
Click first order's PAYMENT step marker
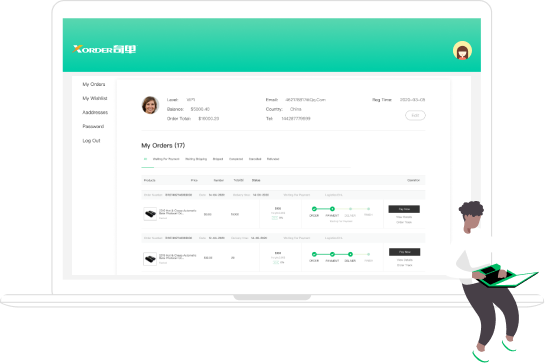click(x=332, y=209)
